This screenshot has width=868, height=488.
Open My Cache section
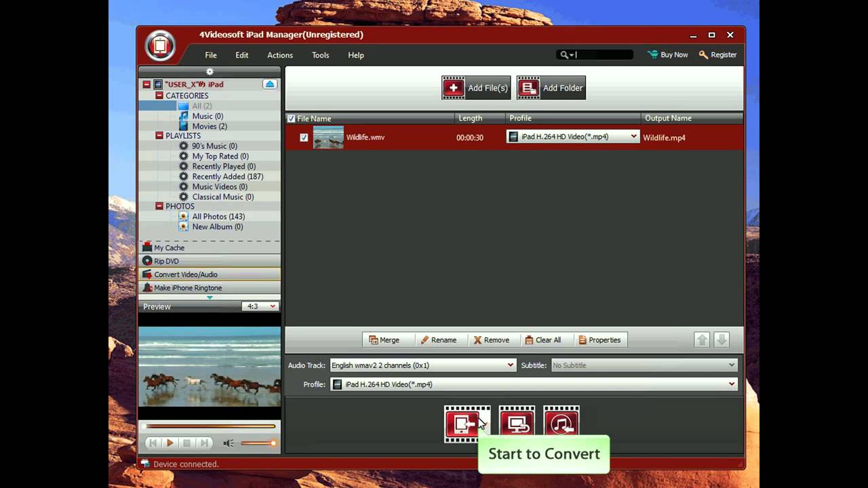[210, 247]
